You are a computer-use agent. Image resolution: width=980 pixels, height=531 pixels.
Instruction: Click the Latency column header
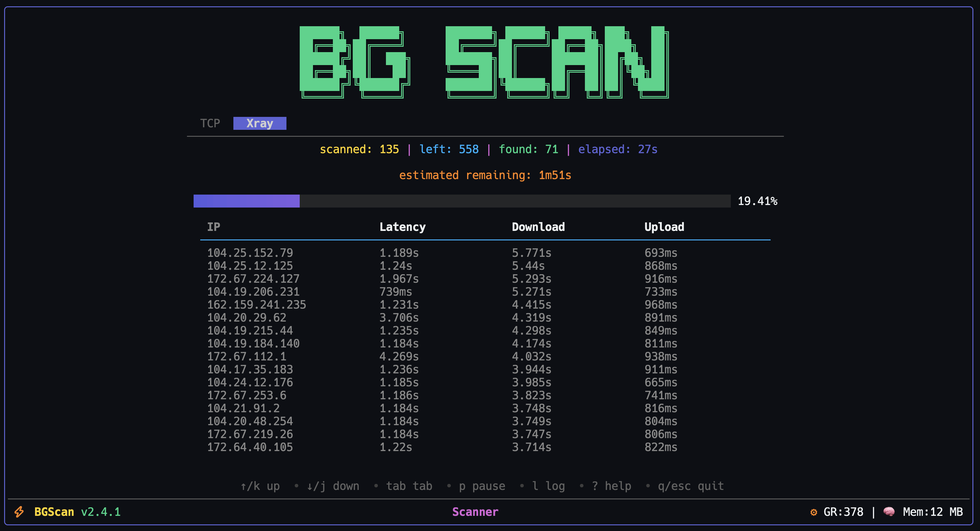[x=402, y=227]
